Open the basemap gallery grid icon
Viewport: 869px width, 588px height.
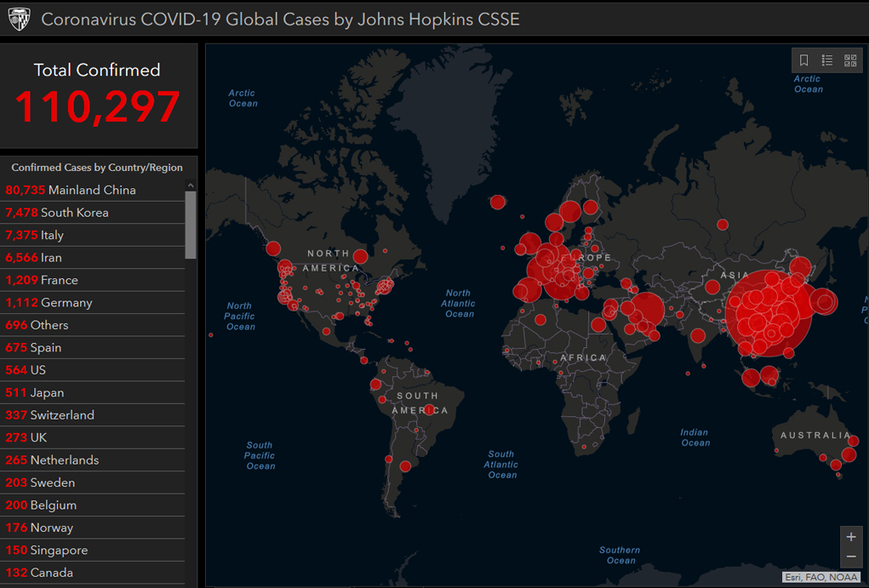click(850, 60)
